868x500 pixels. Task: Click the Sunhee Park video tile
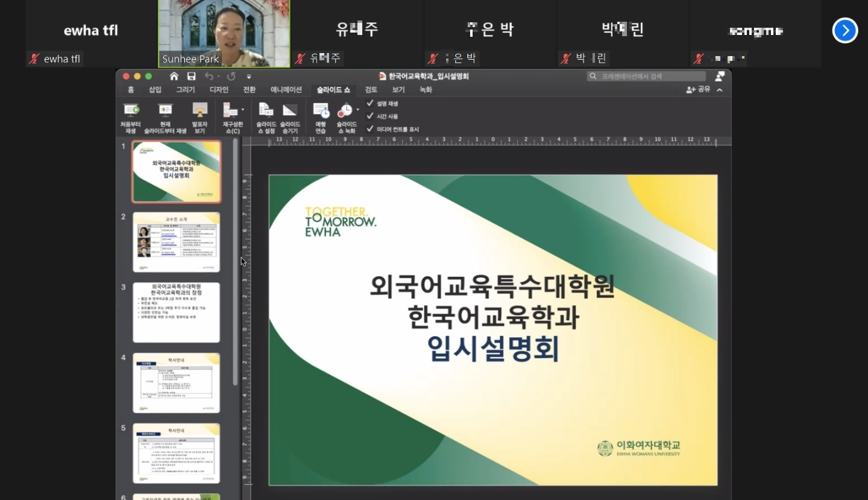point(224,33)
